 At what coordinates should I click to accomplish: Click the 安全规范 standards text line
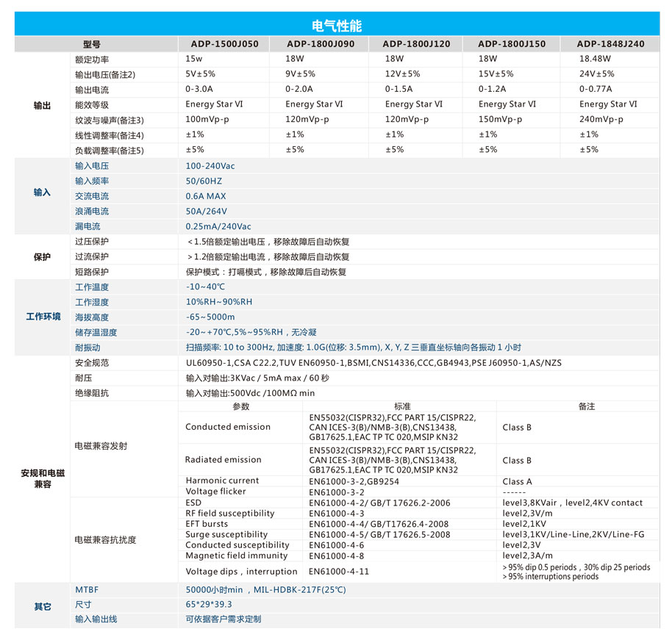373,363
